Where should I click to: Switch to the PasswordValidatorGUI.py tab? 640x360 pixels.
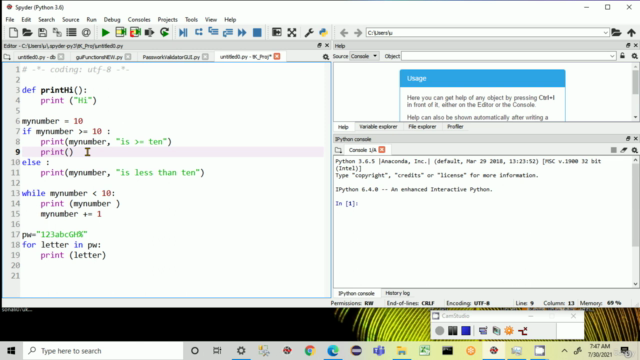pos(171,57)
